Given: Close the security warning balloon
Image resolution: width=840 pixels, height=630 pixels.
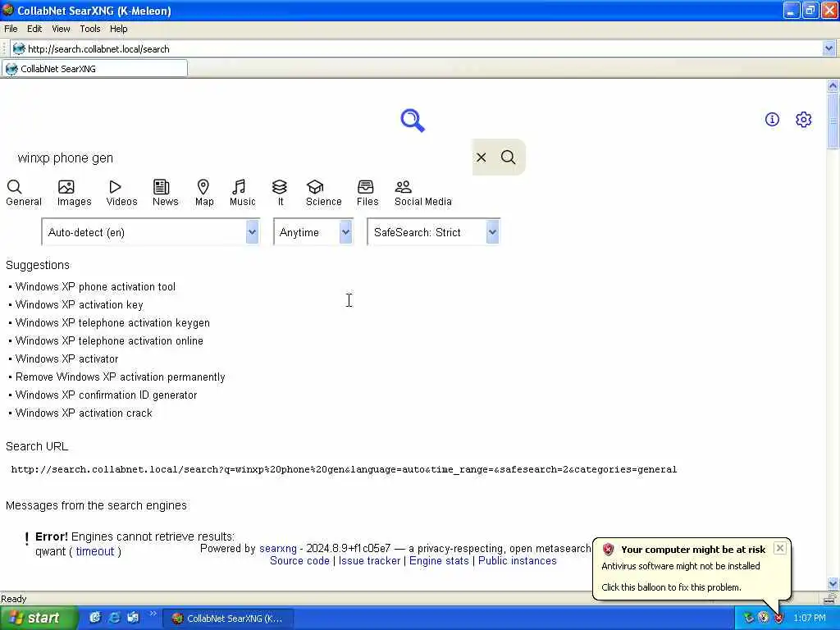Looking at the screenshot, I should pyautogui.click(x=780, y=547).
